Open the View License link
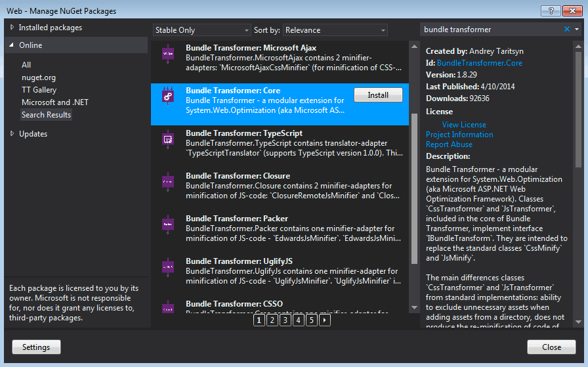 (x=464, y=124)
